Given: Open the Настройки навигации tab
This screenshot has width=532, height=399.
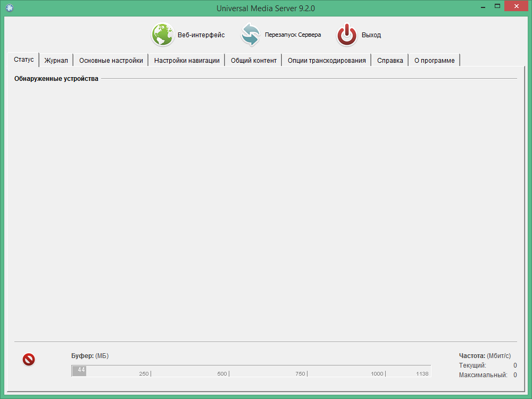Looking at the screenshot, I should coord(187,60).
